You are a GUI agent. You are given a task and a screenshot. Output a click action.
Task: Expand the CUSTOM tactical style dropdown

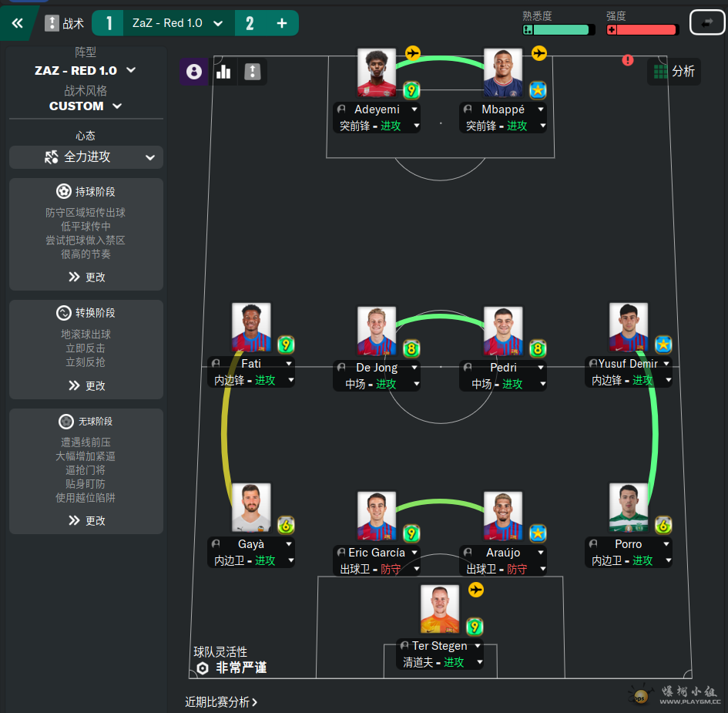[x=86, y=106]
